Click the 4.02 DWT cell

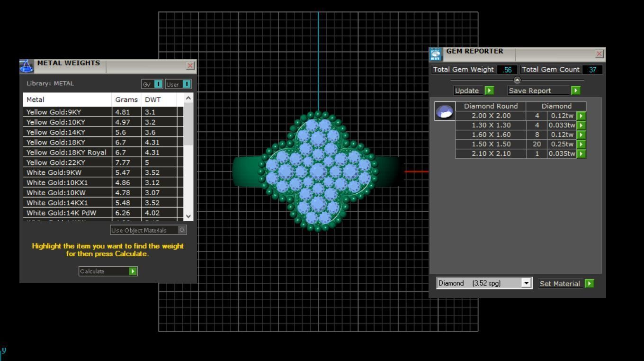click(x=159, y=213)
